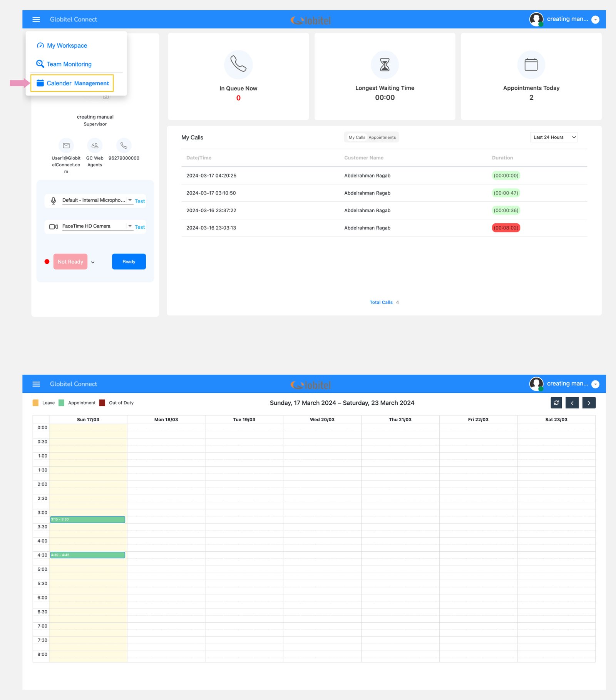Refresh the calendar view

(556, 403)
